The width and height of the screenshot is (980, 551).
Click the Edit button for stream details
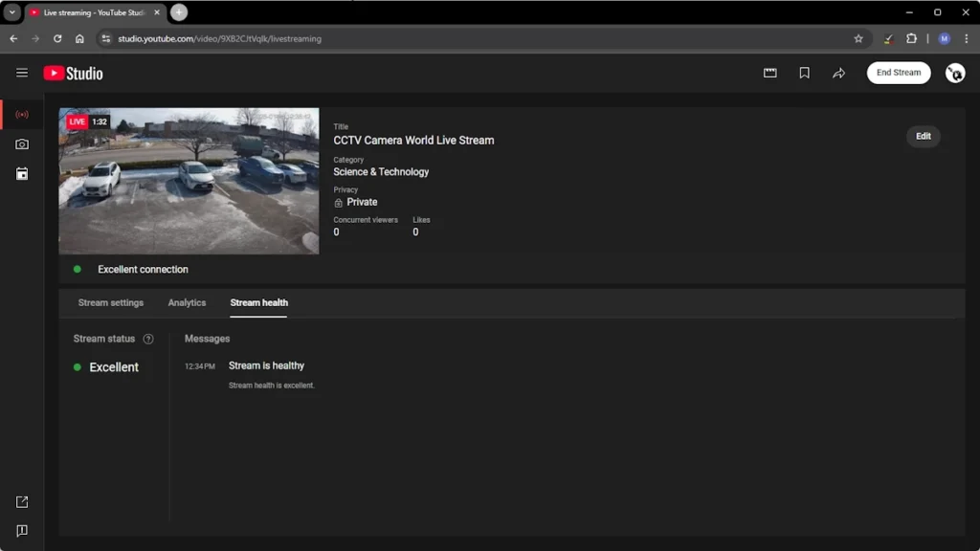tap(923, 136)
